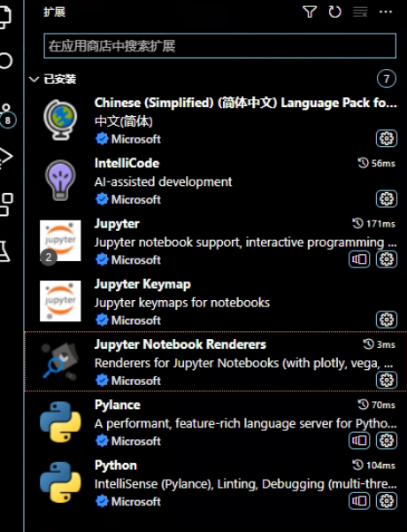Click the IntelliCode lightbulb icon
This screenshot has width=407, height=532.
pyautogui.click(x=60, y=181)
